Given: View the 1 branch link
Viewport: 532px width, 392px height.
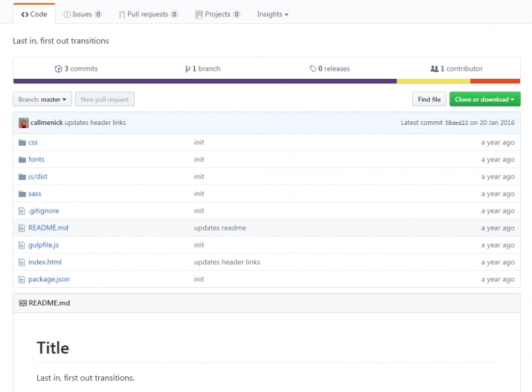Looking at the screenshot, I should [x=202, y=68].
